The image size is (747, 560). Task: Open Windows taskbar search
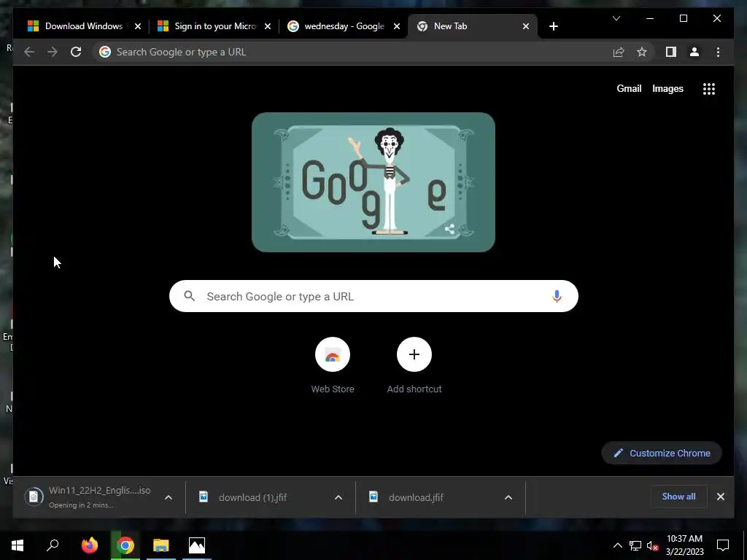tap(53, 545)
